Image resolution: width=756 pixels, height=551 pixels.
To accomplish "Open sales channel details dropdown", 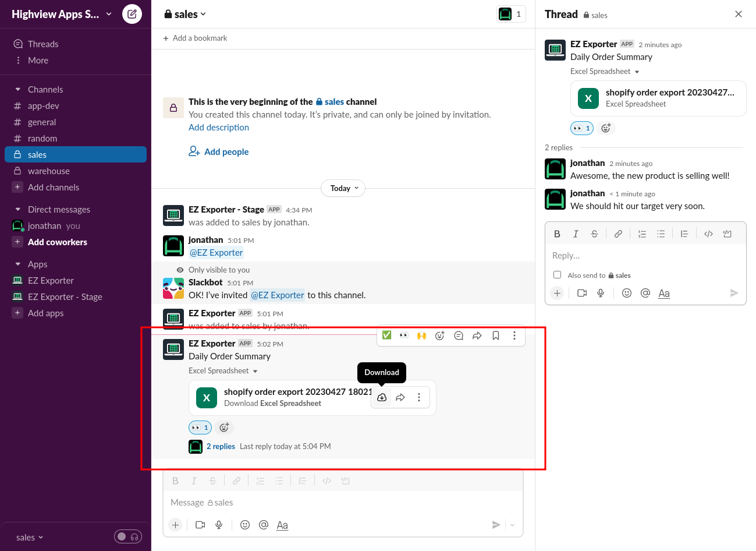I will click(x=186, y=14).
